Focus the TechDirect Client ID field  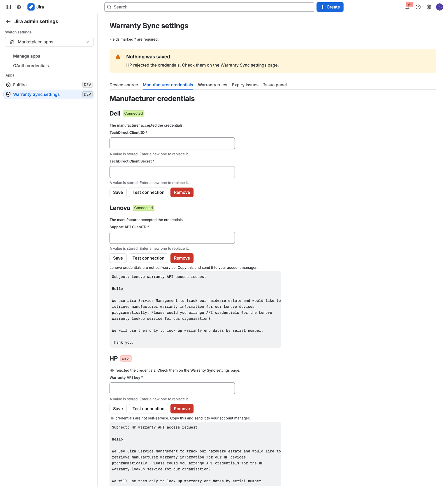(172, 143)
